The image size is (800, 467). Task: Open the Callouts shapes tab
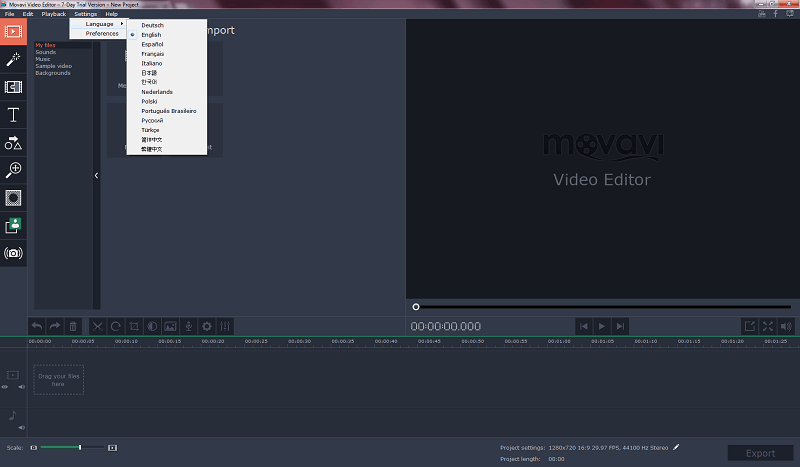13,143
